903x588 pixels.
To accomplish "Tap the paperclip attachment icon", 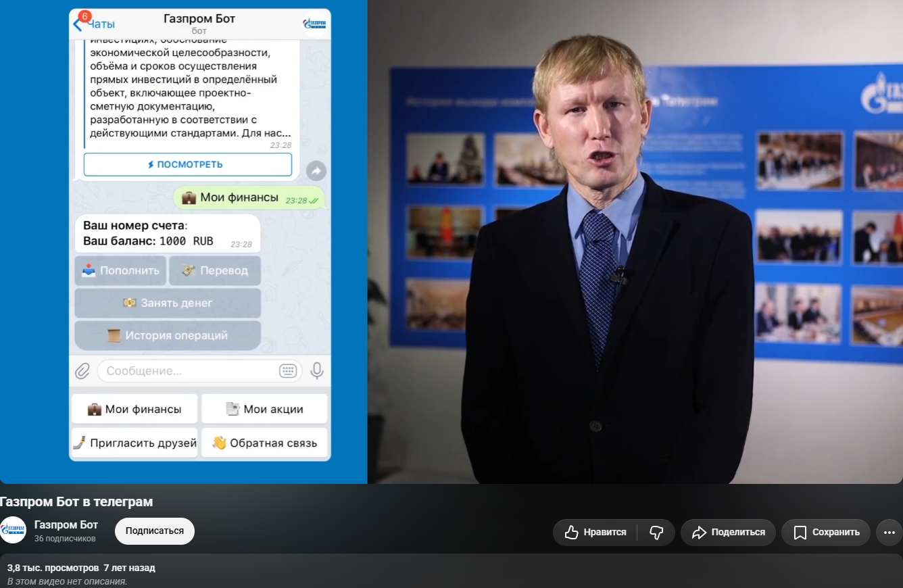I will pos(82,371).
